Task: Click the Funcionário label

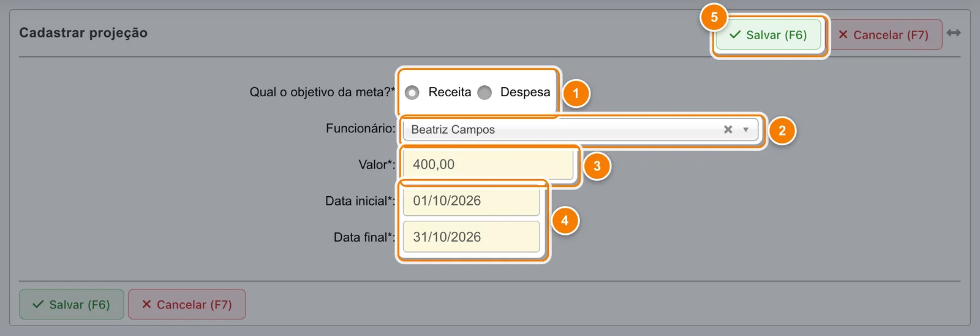Action: pos(361,128)
